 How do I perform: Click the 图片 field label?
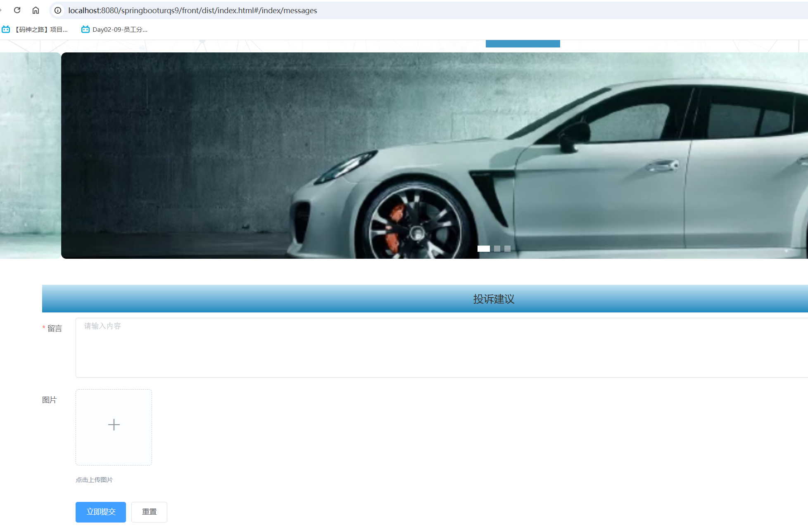49,400
